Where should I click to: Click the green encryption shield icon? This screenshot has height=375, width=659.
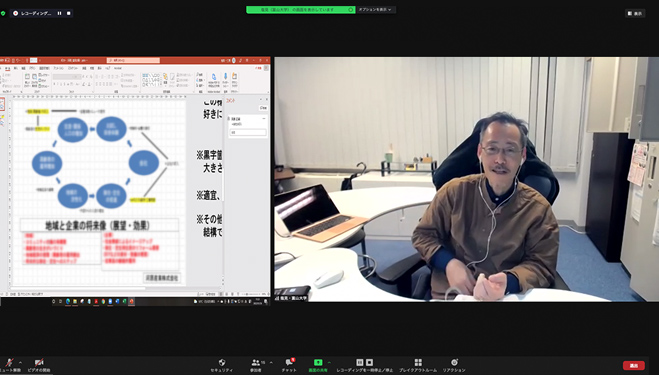click(x=3, y=13)
